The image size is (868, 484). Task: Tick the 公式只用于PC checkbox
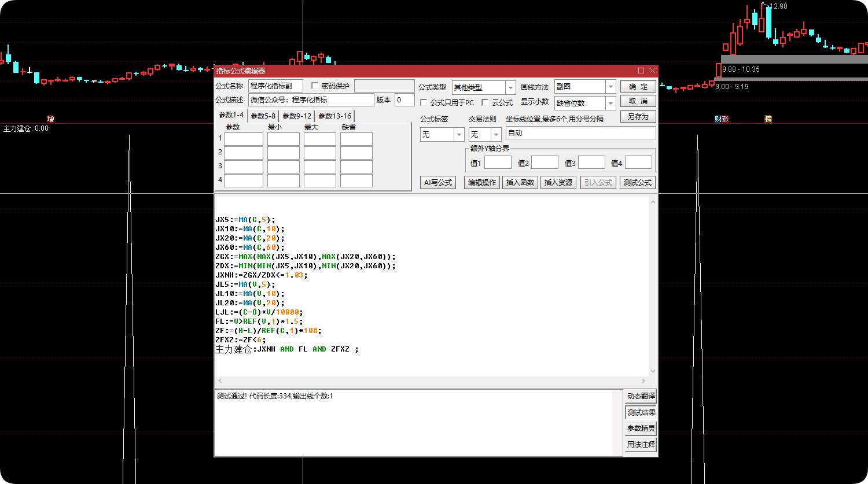coord(424,102)
